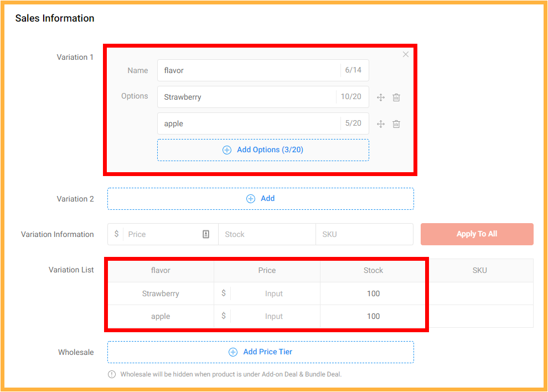Click Stock value 100 in apple row
This screenshot has height=392, width=548.
click(x=373, y=317)
